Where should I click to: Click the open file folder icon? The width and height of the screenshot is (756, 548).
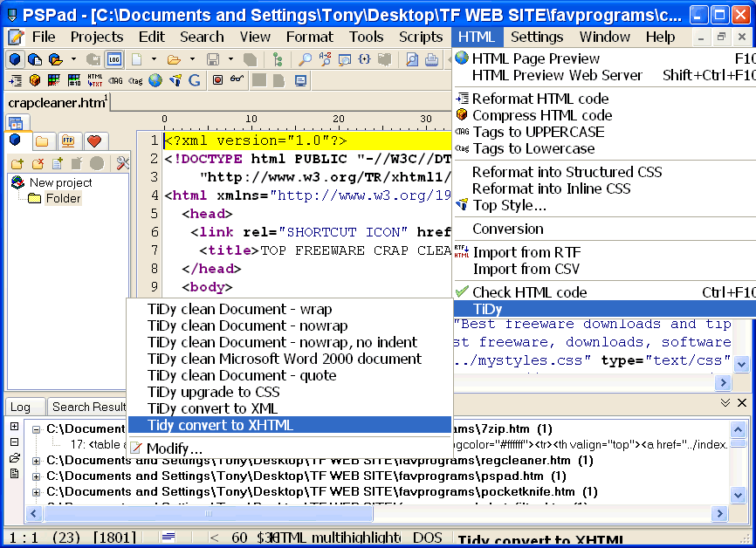pyautogui.click(x=174, y=59)
